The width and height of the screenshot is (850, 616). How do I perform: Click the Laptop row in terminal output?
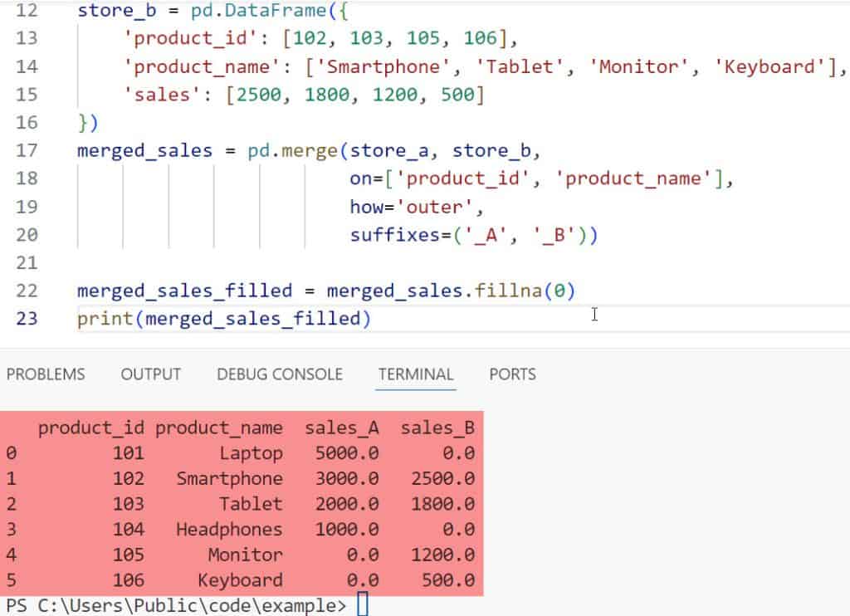pos(250,453)
